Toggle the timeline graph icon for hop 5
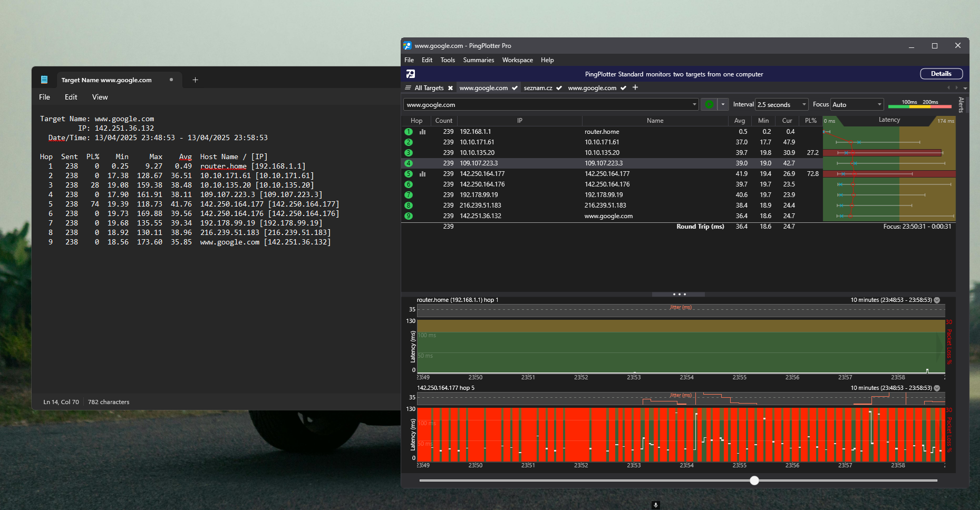980x510 pixels. [422, 174]
